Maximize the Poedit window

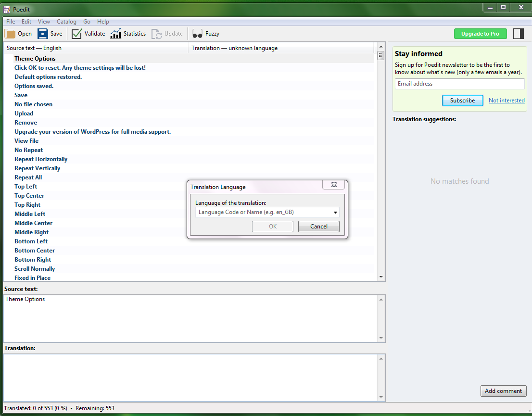503,8
